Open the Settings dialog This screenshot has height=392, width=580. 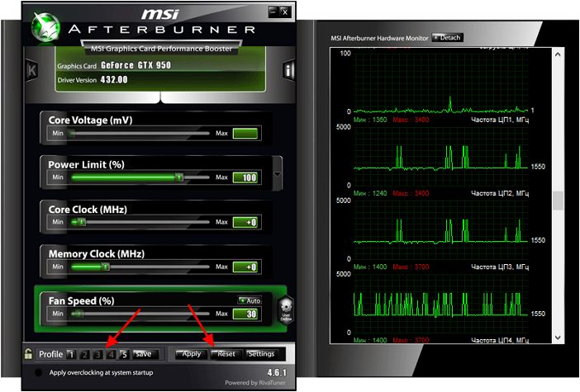261,354
